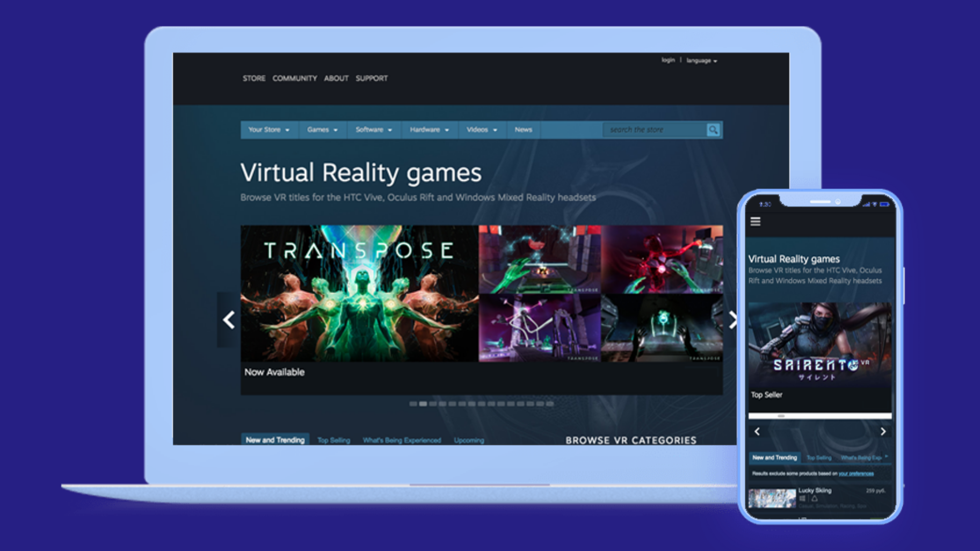
Task: Follow the your preferences link on phone
Action: (856, 474)
